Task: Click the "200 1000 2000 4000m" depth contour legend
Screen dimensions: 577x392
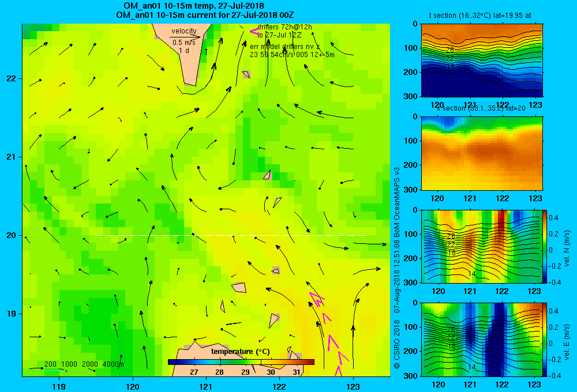Action: (84, 364)
